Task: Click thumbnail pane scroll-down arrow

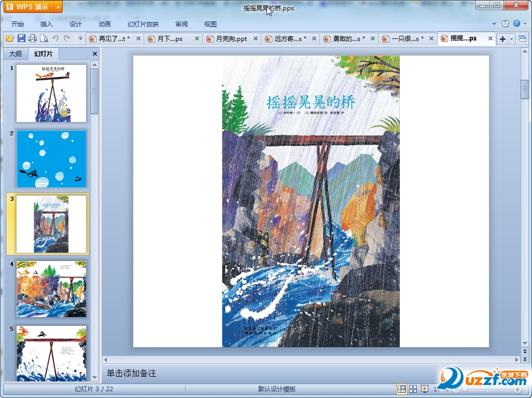Action: click(95, 378)
